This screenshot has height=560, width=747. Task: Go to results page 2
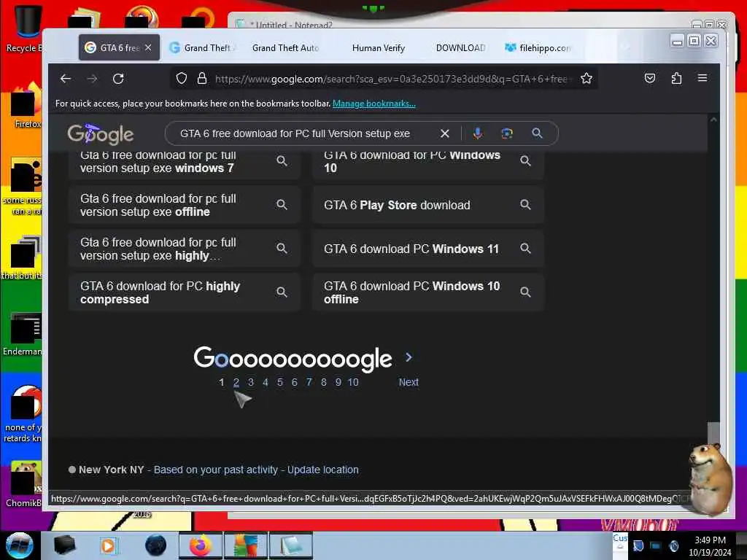(x=236, y=382)
